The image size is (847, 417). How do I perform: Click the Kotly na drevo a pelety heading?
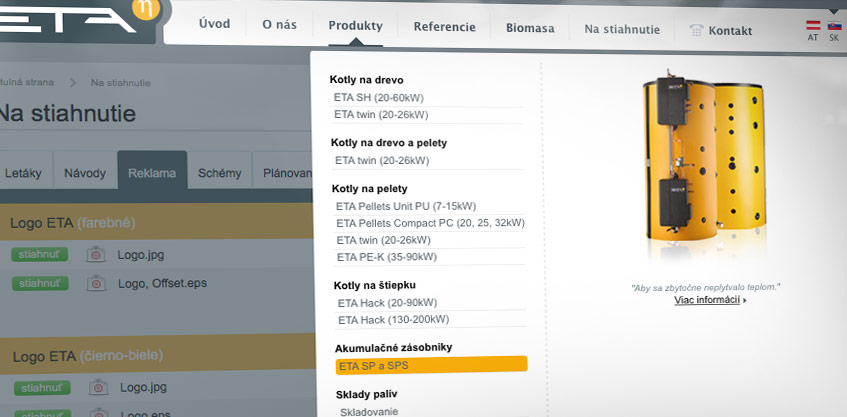click(389, 143)
